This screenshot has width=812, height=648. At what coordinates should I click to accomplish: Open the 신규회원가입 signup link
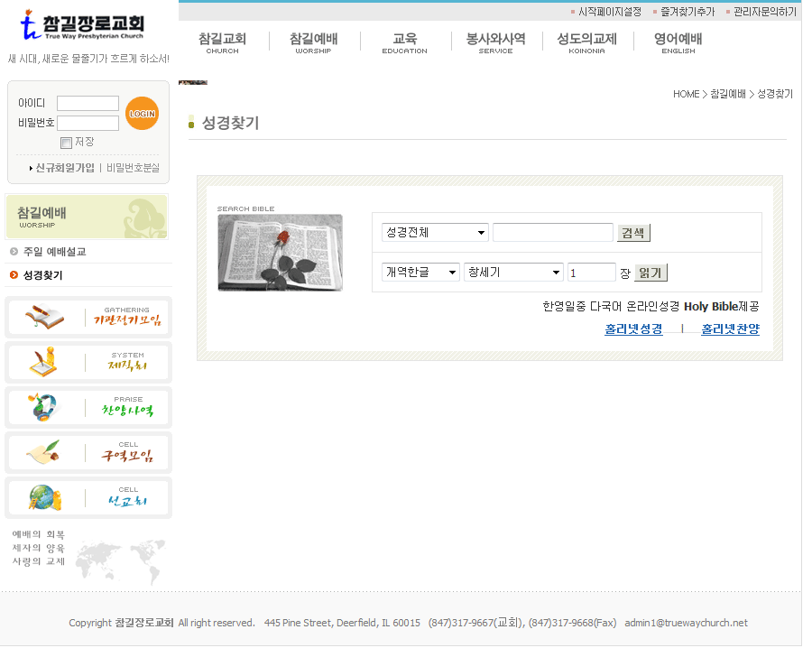pos(65,168)
